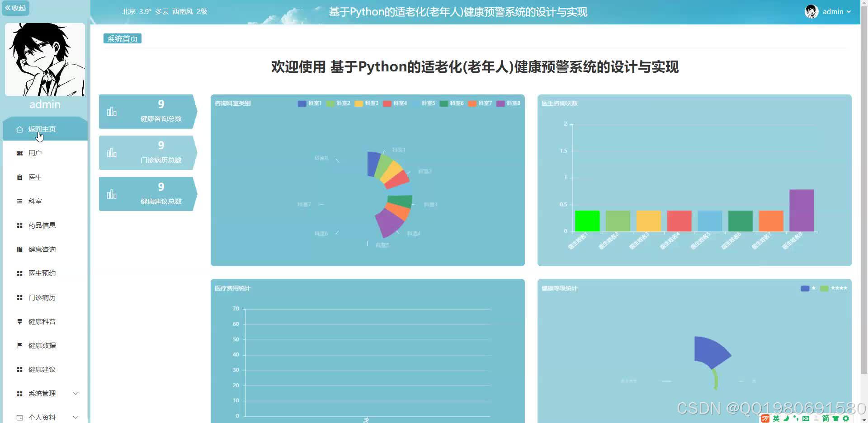Select the 医生 (Doctors) sidebar item
868x423 pixels.
pyautogui.click(x=35, y=177)
